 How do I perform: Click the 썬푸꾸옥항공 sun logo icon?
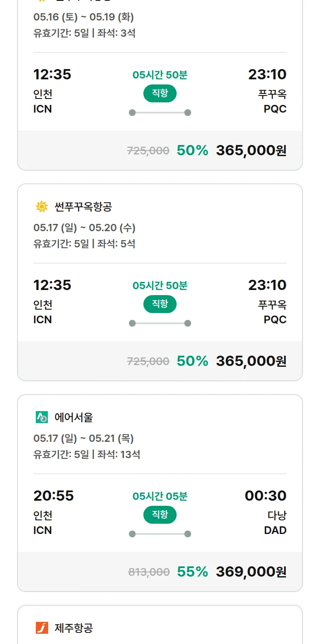point(42,207)
